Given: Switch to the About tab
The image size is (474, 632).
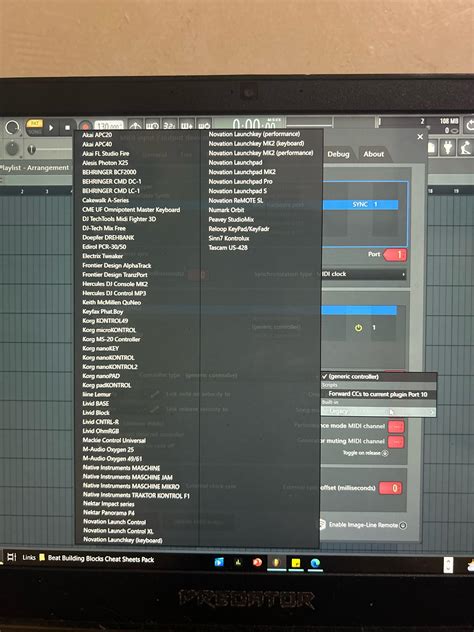Looking at the screenshot, I should 374,154.
